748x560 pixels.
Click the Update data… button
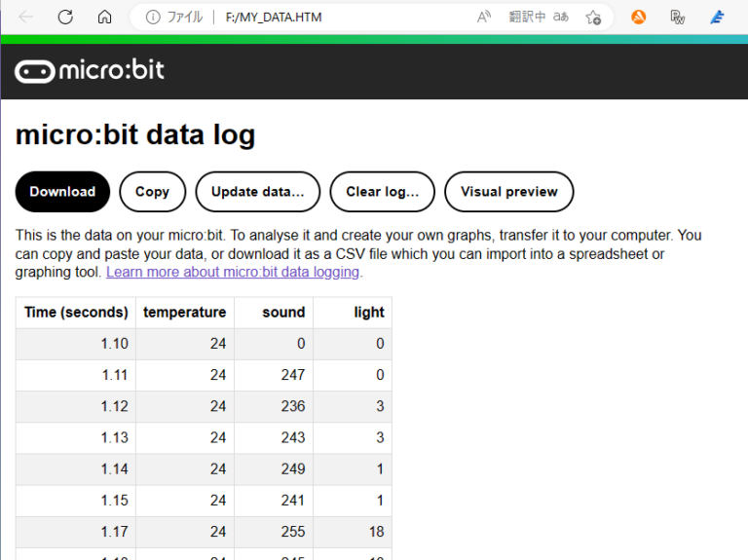pos(258,192)
